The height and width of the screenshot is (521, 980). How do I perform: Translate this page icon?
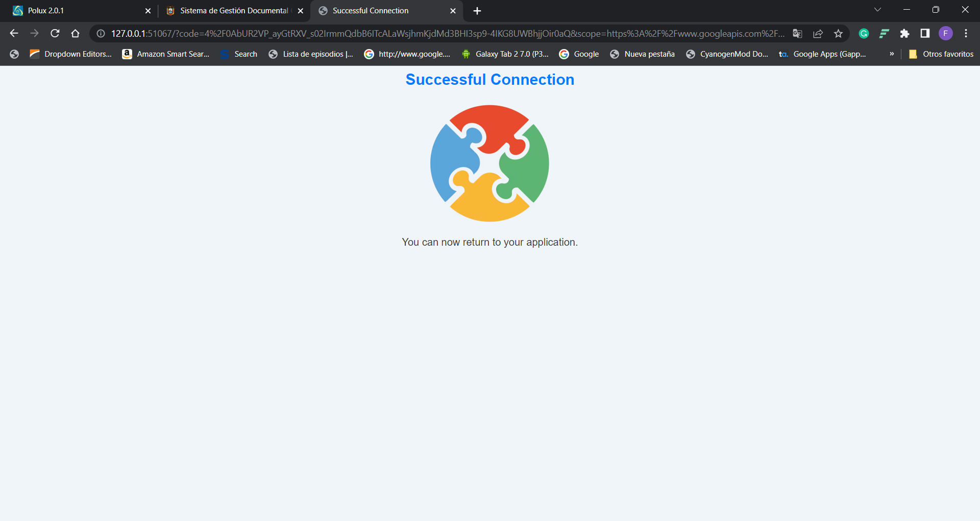797,33
